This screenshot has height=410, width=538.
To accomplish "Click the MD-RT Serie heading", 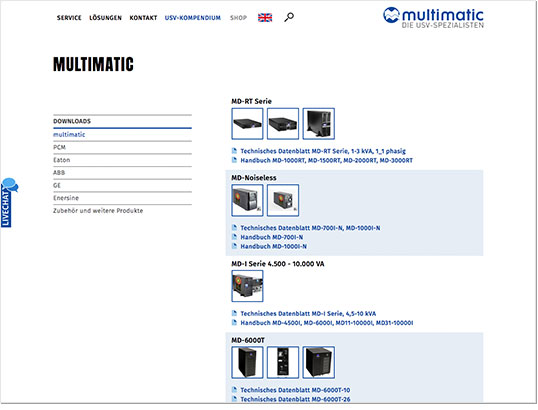I will (252, 101).
